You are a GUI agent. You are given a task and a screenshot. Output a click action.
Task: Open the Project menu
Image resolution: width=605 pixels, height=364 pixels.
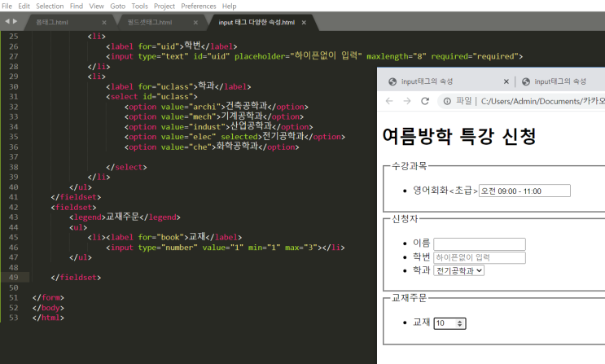coord(164,7)
